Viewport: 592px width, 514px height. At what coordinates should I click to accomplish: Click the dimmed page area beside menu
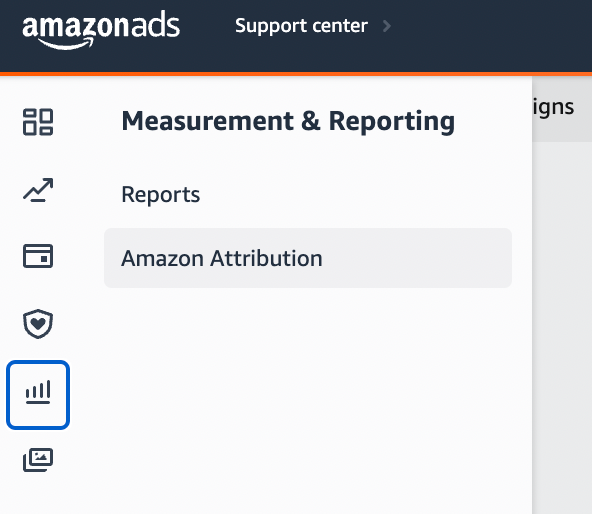click(x=562, y=325)
